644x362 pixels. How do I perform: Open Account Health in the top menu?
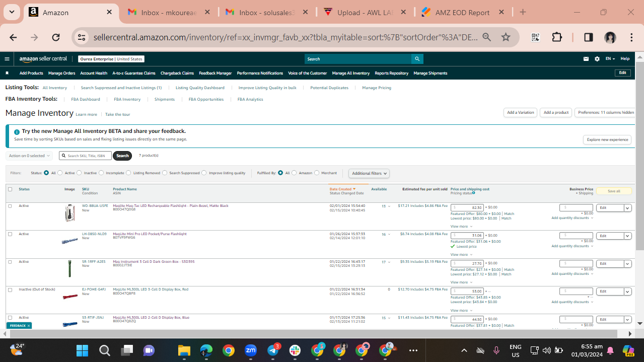coord(94,73)
